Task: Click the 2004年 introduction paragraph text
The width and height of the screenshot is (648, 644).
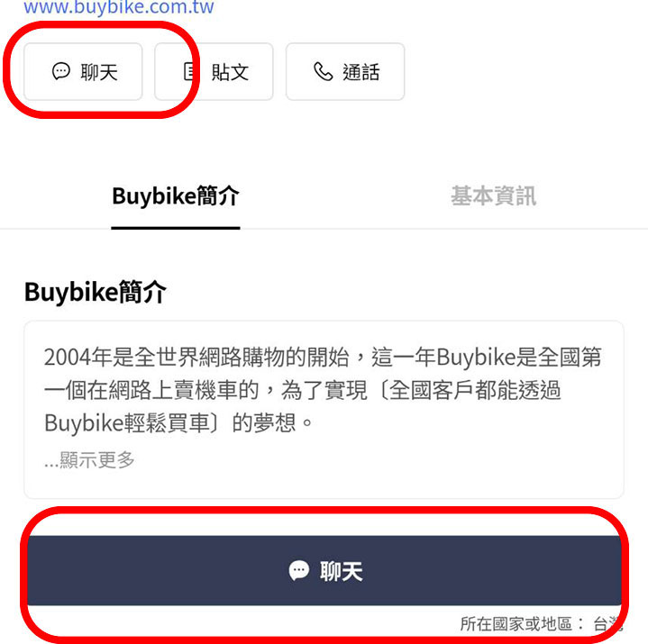Action: pyautogui.click(x=323, y=390)
